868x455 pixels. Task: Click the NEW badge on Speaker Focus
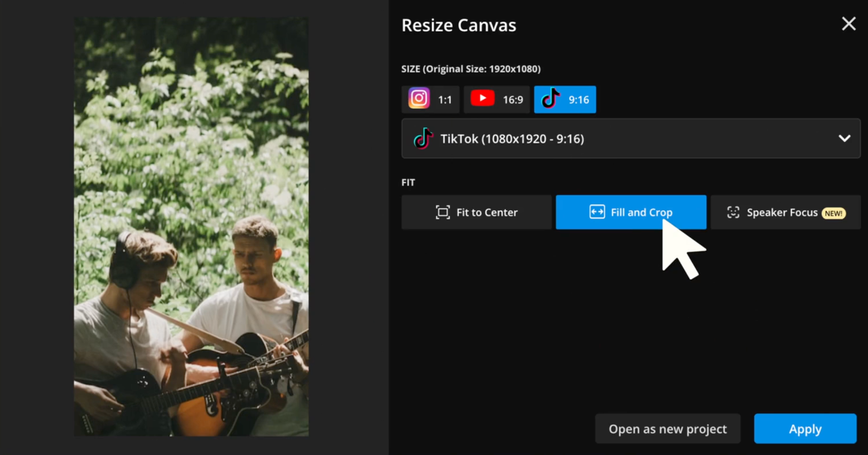834,213
